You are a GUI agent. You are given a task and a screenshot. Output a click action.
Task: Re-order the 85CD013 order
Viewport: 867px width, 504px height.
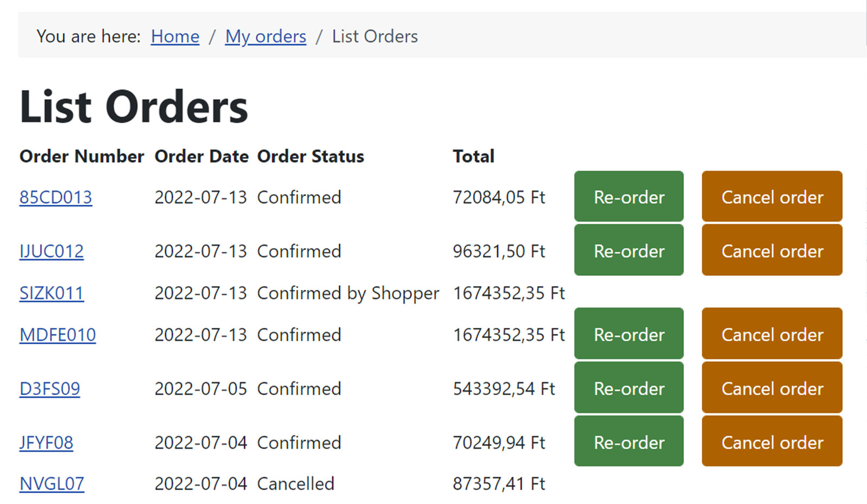click(629, 196)
